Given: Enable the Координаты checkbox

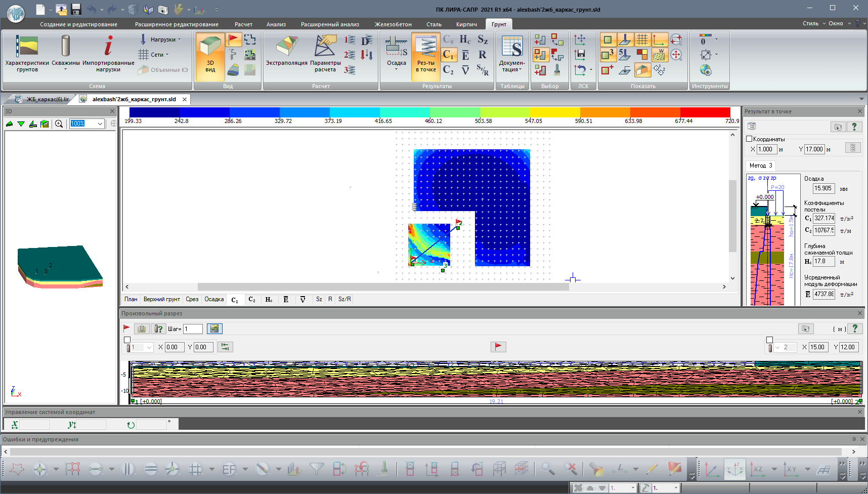Looking at the screenshot, I should click(x=750, y=139).
